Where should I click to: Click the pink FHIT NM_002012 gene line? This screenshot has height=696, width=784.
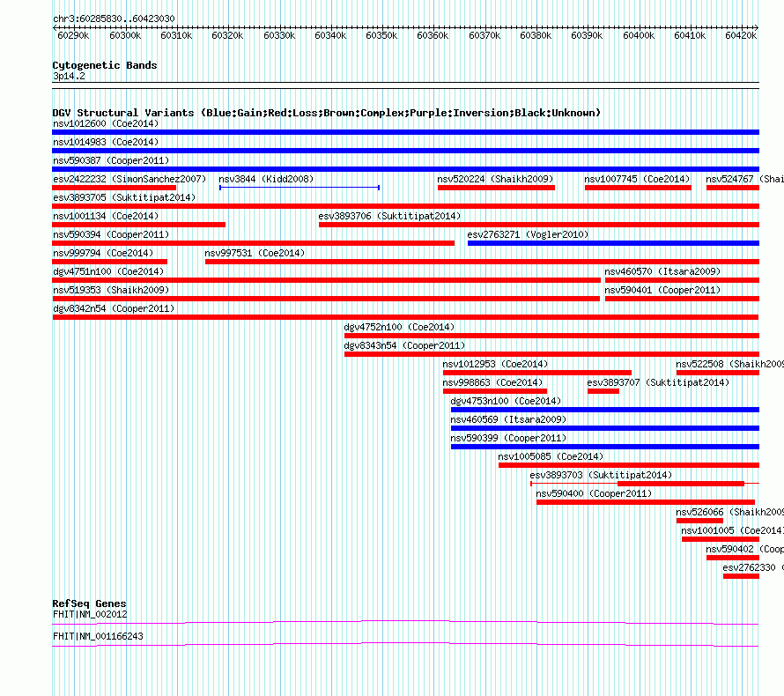click(x=405, y=623)
